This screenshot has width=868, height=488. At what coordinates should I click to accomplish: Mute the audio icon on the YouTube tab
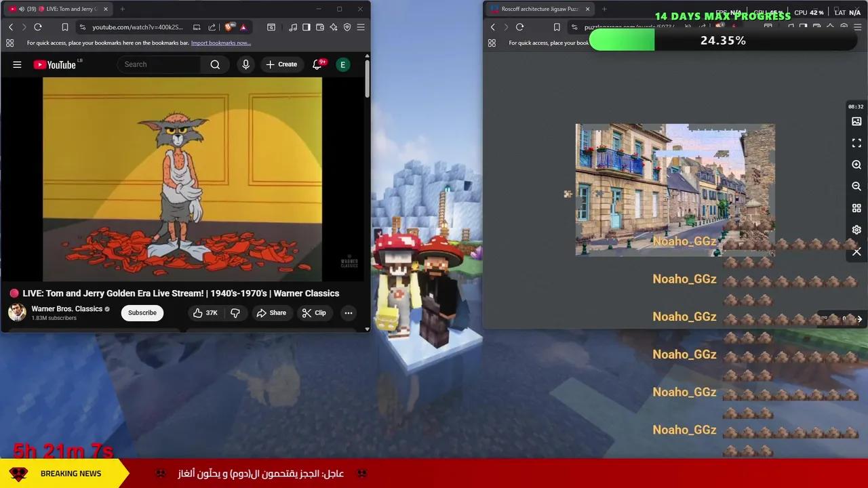[x=22, y=9]
